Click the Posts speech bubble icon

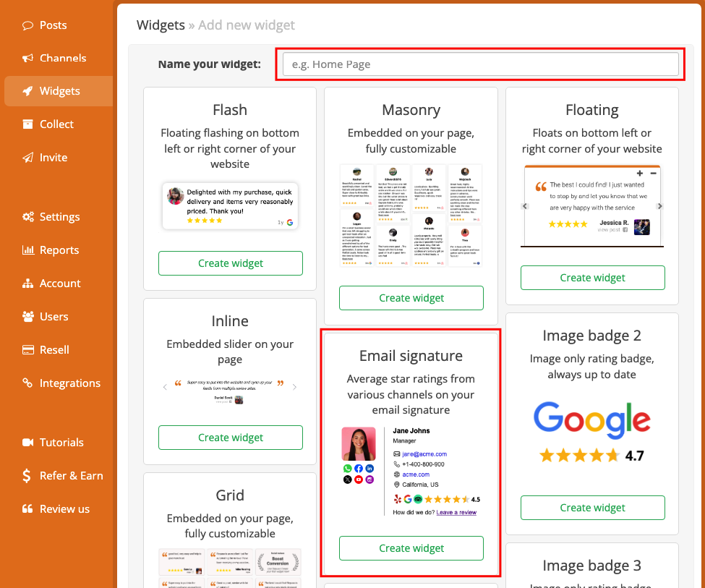click(27, 25)
